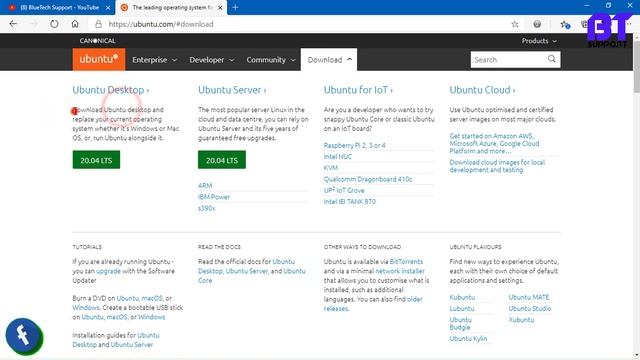Open the Ubuntu Kylin flavour link

click(x=468, y=338)
